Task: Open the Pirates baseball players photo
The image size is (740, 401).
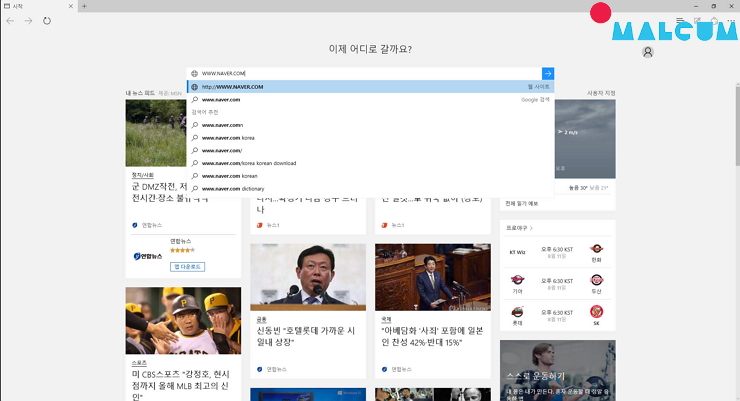Action: [x=183, y=321]
